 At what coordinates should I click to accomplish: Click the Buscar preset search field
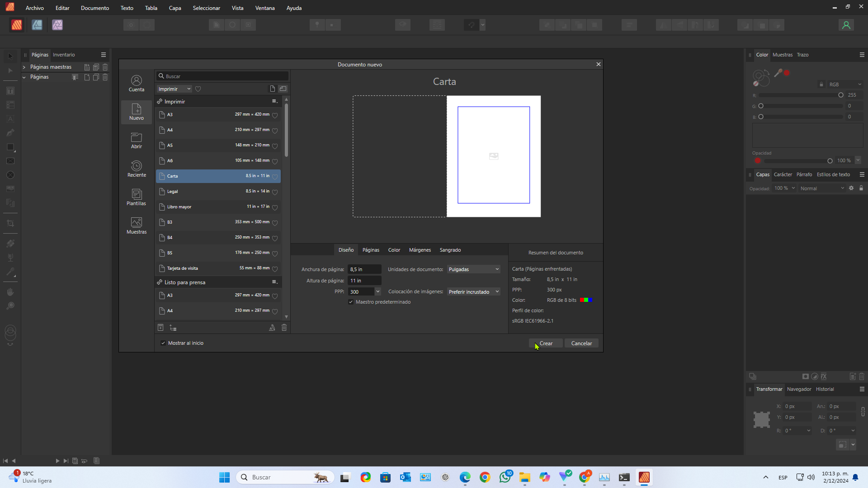tap(222, 76)
